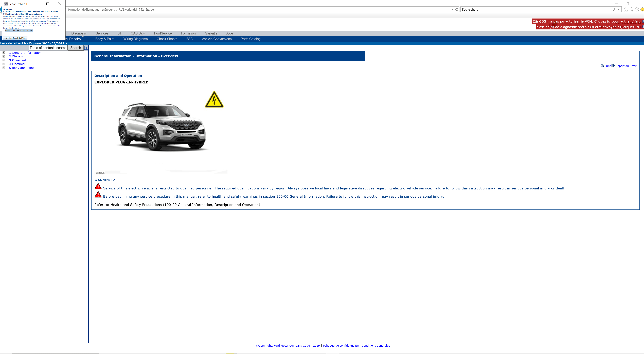Screen dimensions: 644x354
Task: Click the table of contents search field
Action: click(x=48, y=47)
